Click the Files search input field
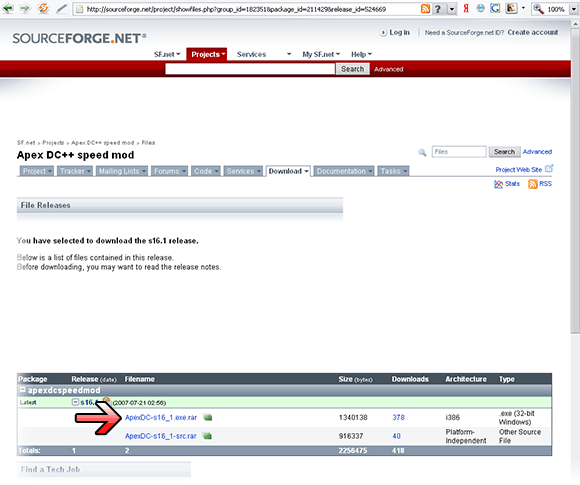Image resolution: width=580 pixels, height=485 pixels. (459, 152)
